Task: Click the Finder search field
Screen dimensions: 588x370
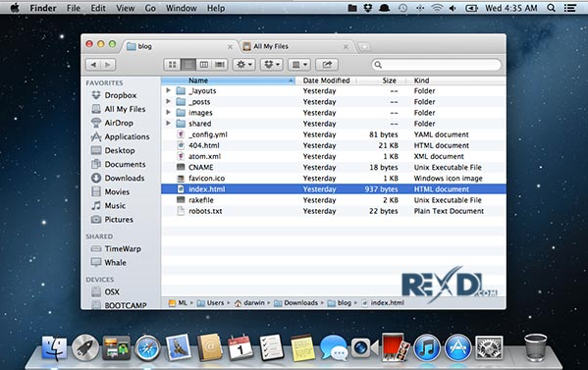Action: click(x=436, y=65)
